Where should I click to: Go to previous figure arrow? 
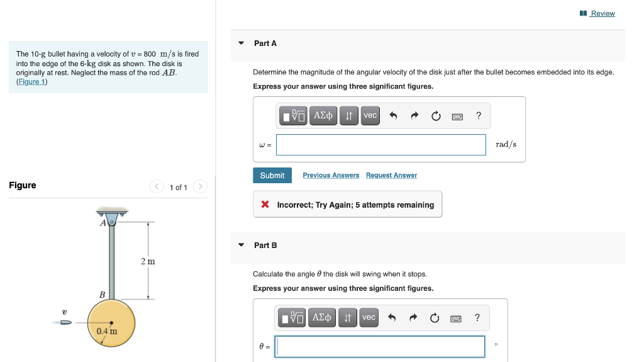tap(157, 187)
